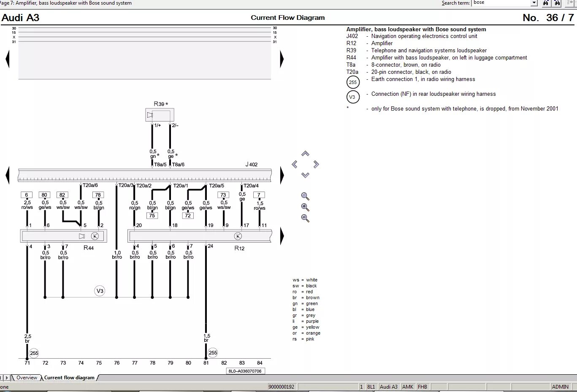Switch to the Overview tab
Viewport: 577px width, 392px height.
click(27, 378)
